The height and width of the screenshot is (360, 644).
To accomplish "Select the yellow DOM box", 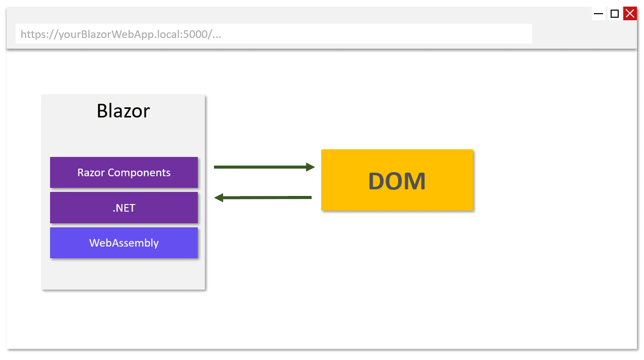I will 397,180.
